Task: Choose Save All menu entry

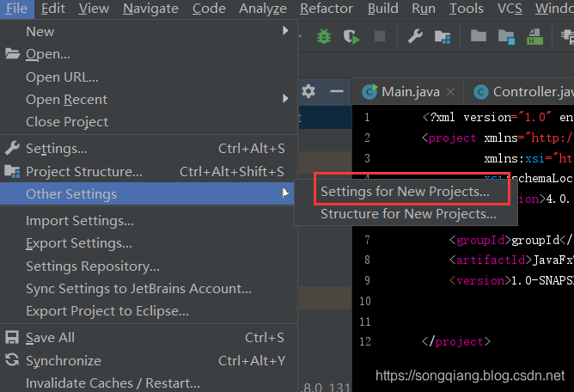Action: click(149, 338)
